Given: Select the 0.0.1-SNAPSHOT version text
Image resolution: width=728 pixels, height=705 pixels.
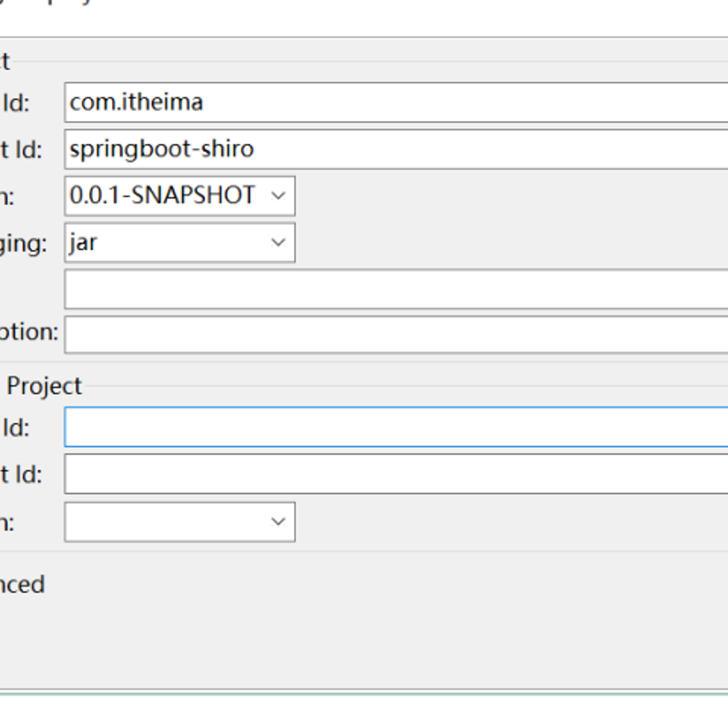Looking at the screenshot, I should (162, 195).
